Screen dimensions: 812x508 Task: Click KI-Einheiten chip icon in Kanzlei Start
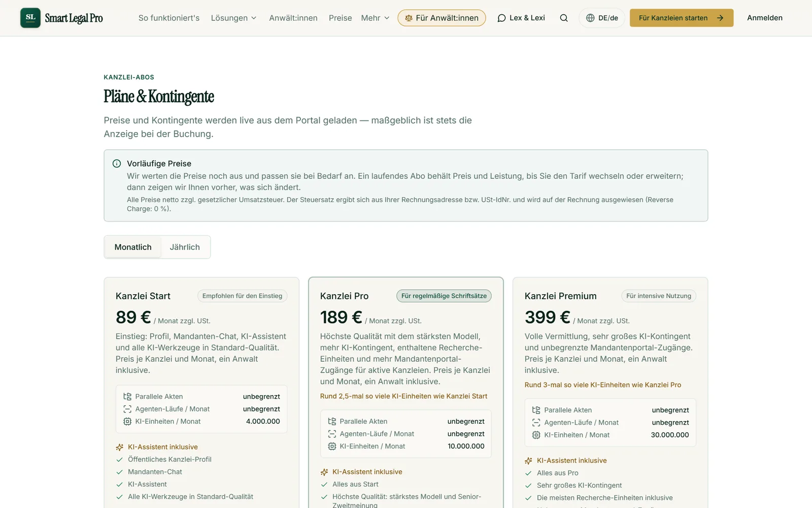127,422
